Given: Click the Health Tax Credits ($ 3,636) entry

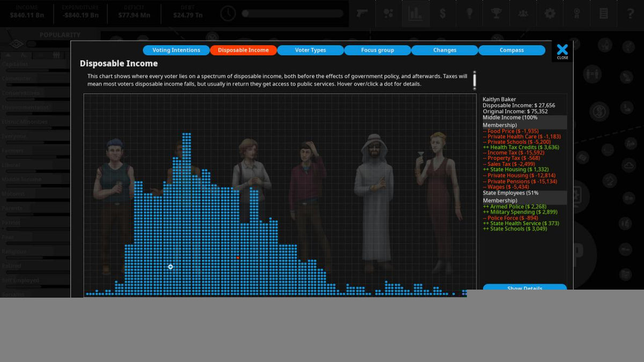Looking at the screenshot, I should click(521, 147).
